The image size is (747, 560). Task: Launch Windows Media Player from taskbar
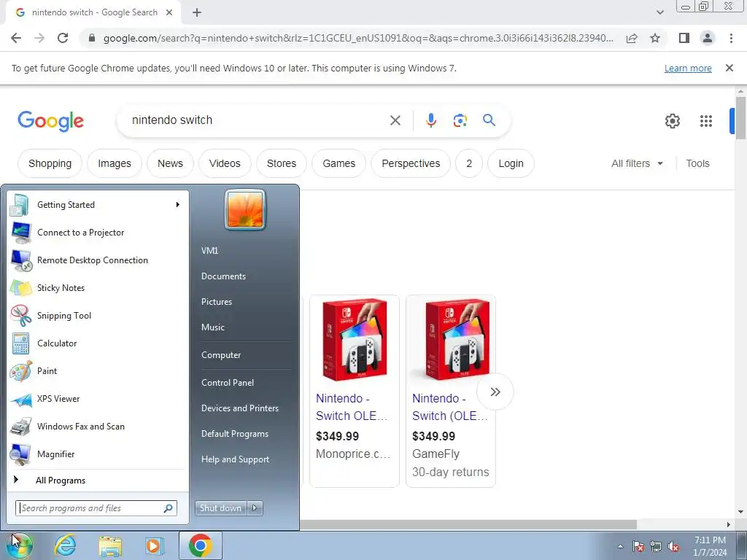pyautogui.click(x=154, y=545)
